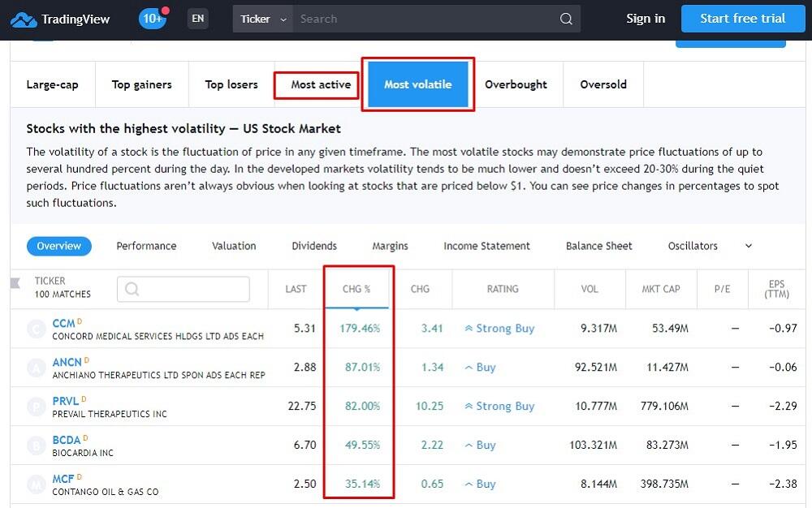The height and width of the screenshot is (508, 812).
Task: Expand more column sets chevron
Action: pos(749,246)
